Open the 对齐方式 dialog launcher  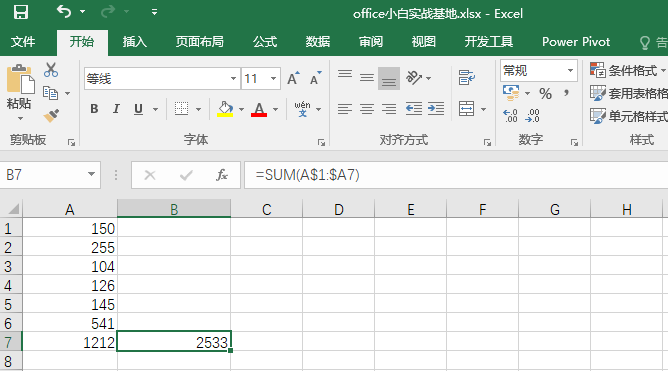coord(487,143)
